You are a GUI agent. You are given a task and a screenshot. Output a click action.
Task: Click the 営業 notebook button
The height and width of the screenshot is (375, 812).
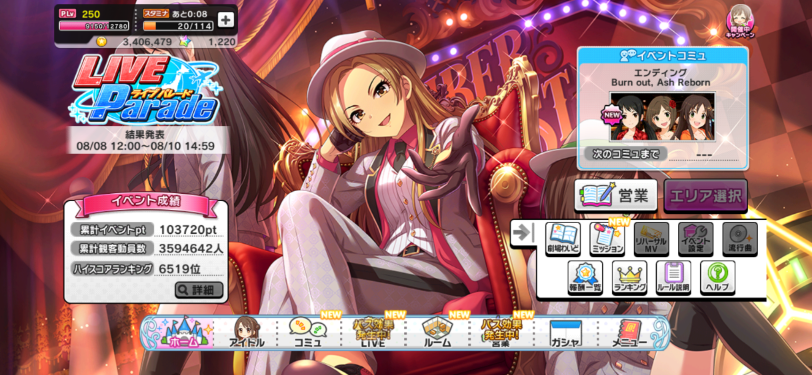(x=616, y=196)
